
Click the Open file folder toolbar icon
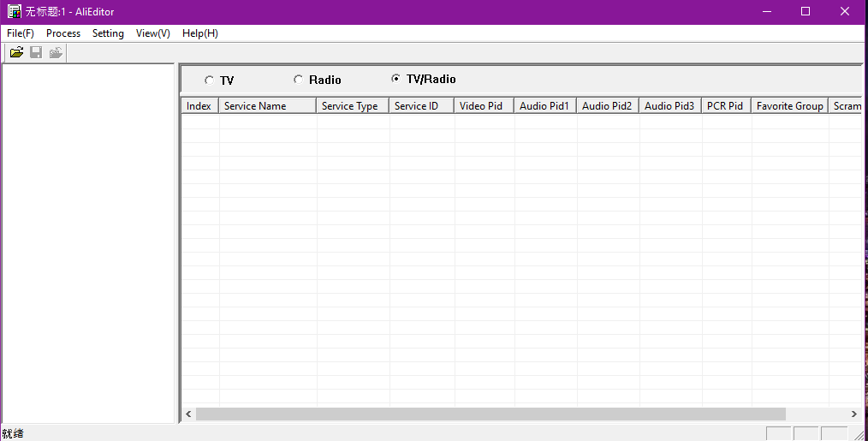tap(16, 52)
